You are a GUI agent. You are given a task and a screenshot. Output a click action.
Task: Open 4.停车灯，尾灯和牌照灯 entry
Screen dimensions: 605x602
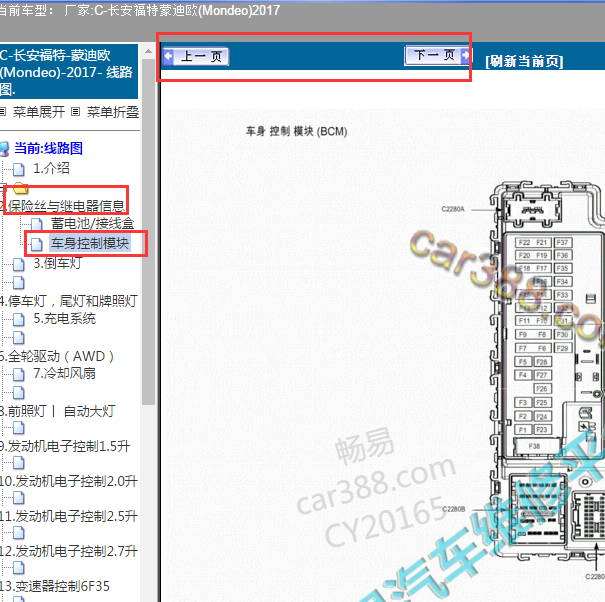(69, 301)
